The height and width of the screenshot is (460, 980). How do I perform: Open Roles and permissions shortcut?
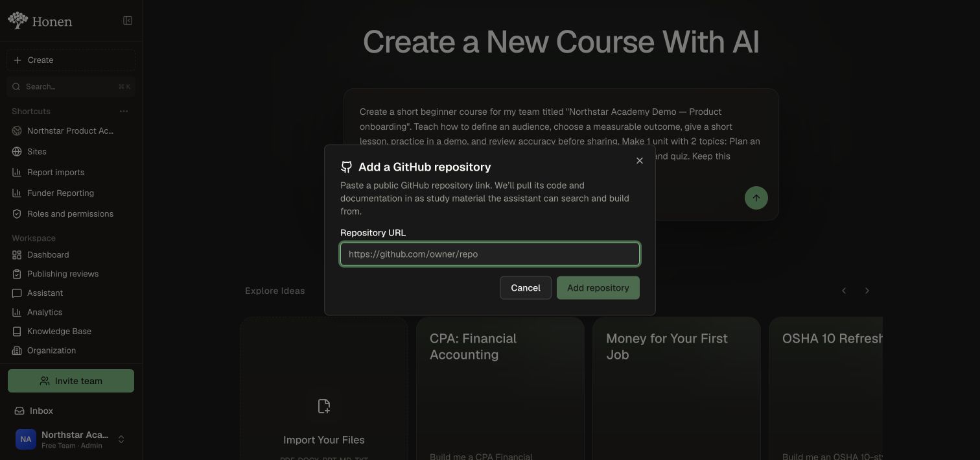coord(71,213)
